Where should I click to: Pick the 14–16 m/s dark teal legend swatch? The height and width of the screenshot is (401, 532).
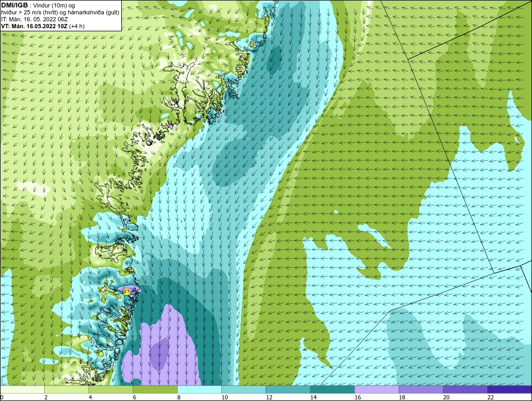point(332,389)
